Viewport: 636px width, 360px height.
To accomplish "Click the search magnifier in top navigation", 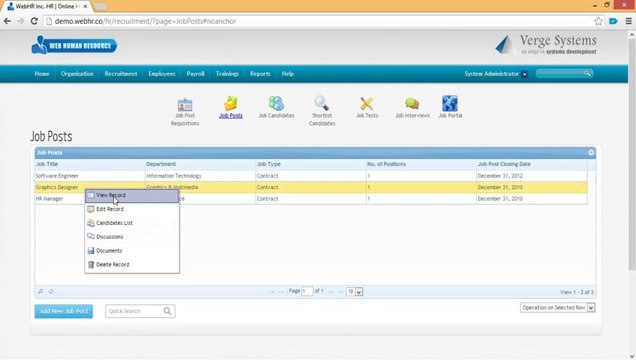I will coord(587,73).
